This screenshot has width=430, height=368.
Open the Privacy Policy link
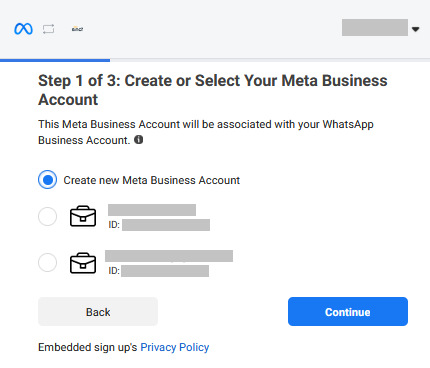pyautogui.click(x=175, y=347)
